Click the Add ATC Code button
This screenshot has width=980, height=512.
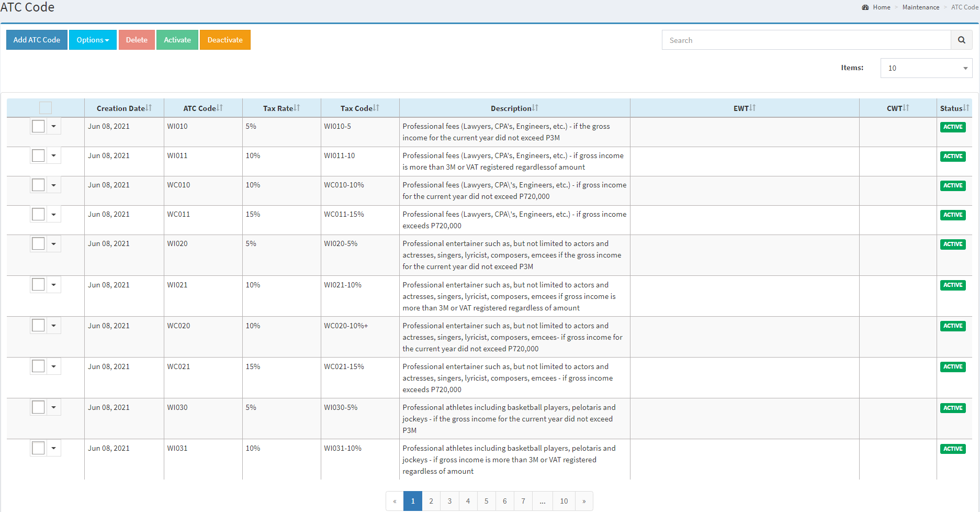(x=36, y=40)
